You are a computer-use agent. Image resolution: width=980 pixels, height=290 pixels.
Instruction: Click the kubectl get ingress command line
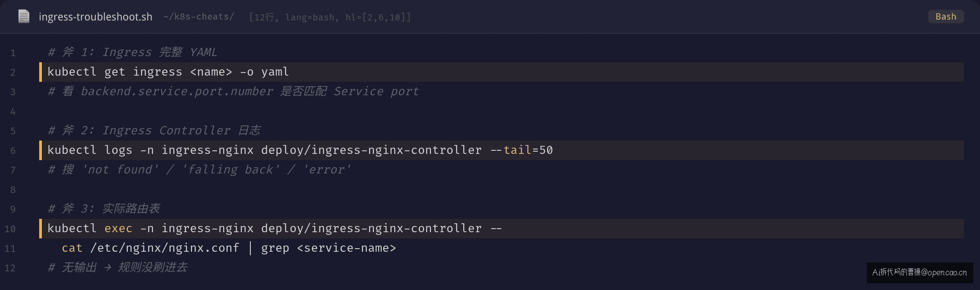pyautogui.click(x=502, y=72)
